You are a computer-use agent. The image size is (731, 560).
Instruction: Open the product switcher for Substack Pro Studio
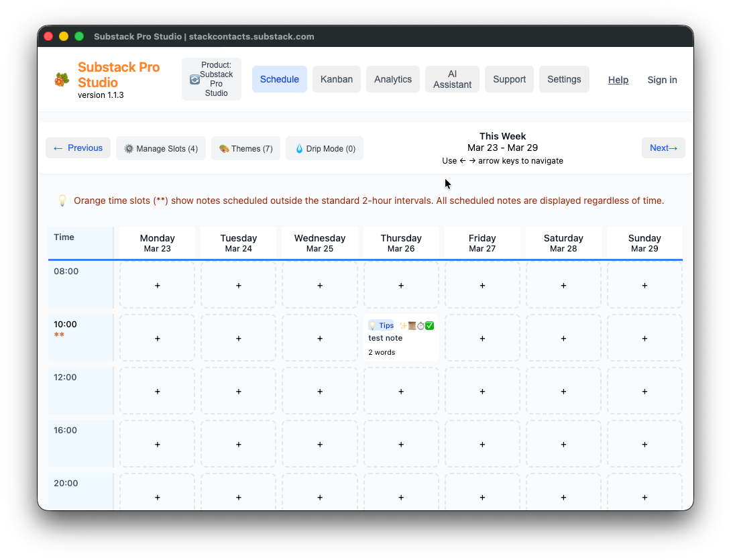point(212,79)
